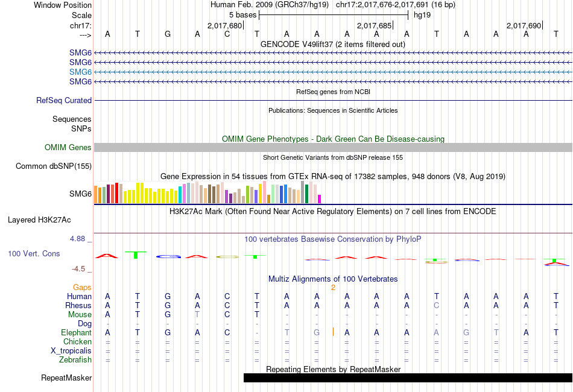Select the Scale track label

click(x=81, y=15)
